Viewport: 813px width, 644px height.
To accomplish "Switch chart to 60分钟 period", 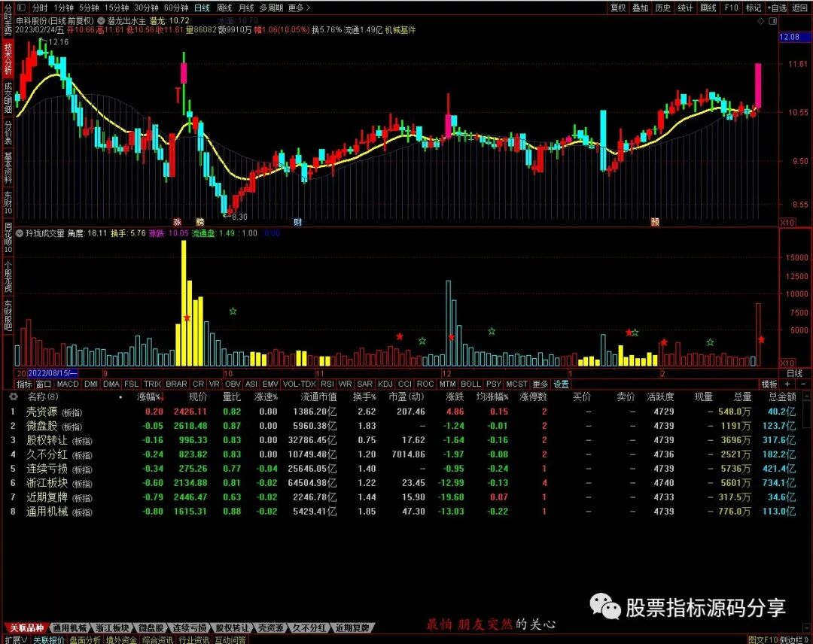I will point(176,8).
